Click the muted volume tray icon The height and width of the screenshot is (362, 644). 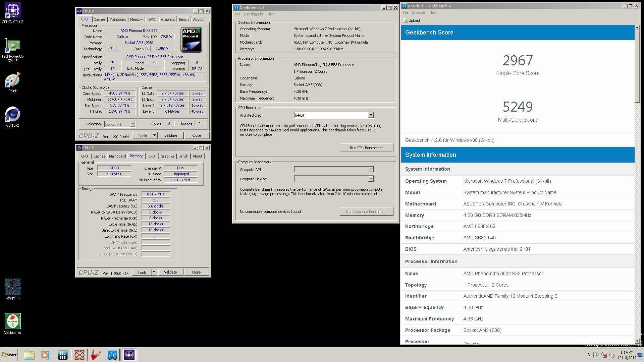[612, 355]
